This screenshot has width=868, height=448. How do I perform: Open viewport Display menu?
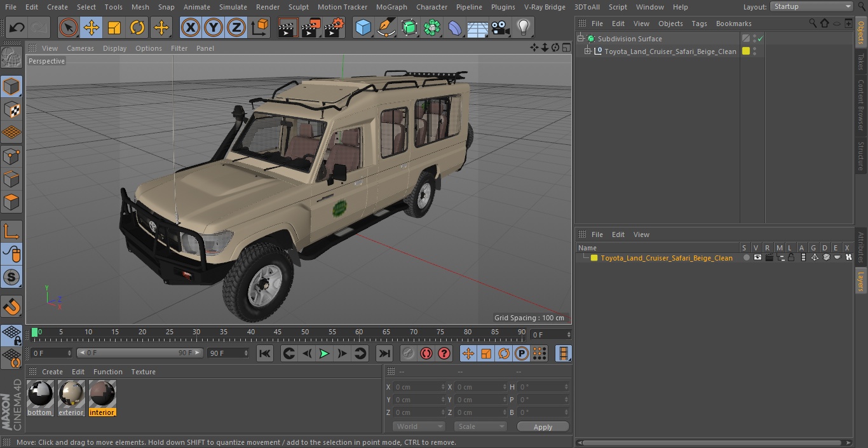pos(114,48)
